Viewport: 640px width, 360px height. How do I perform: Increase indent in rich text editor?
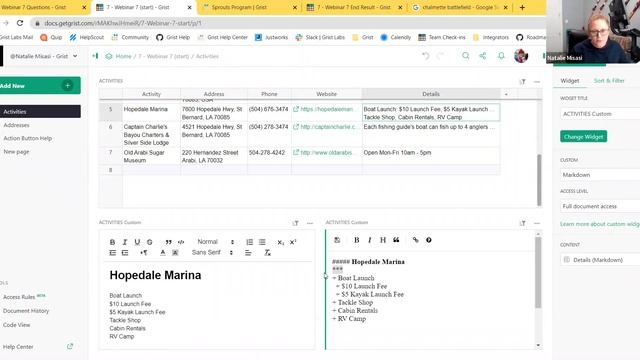125,253
